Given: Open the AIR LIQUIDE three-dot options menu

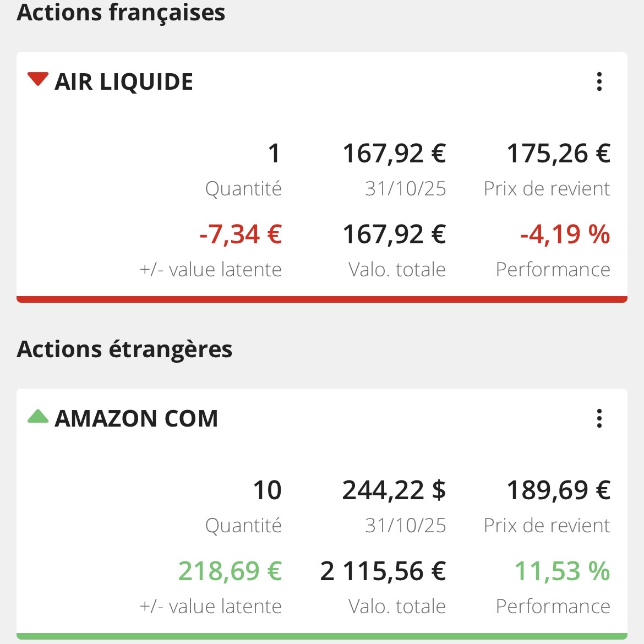Looking at the screenshot, I should pos(599,82).
